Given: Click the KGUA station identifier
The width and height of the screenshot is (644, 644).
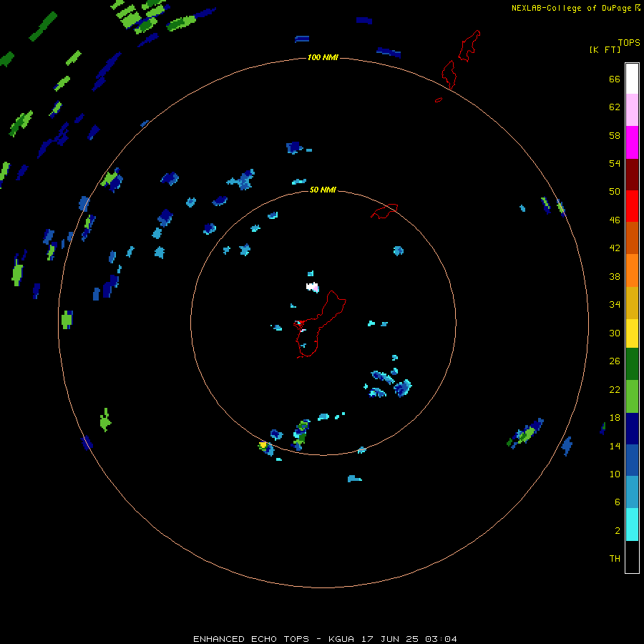Looking at the screenshot, I should pyautogui.click(x=341, y=639).
